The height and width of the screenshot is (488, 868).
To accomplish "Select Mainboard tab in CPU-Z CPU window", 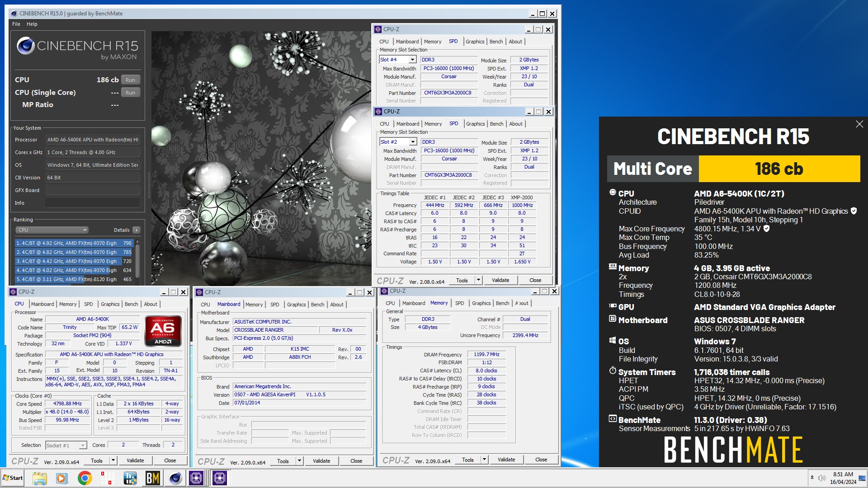I will point(42,304).
